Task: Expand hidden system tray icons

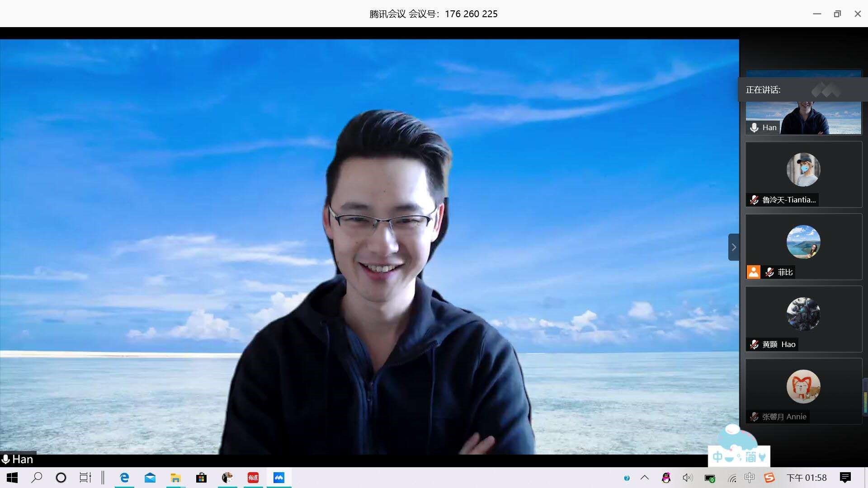Action: [x=645, y=478]
